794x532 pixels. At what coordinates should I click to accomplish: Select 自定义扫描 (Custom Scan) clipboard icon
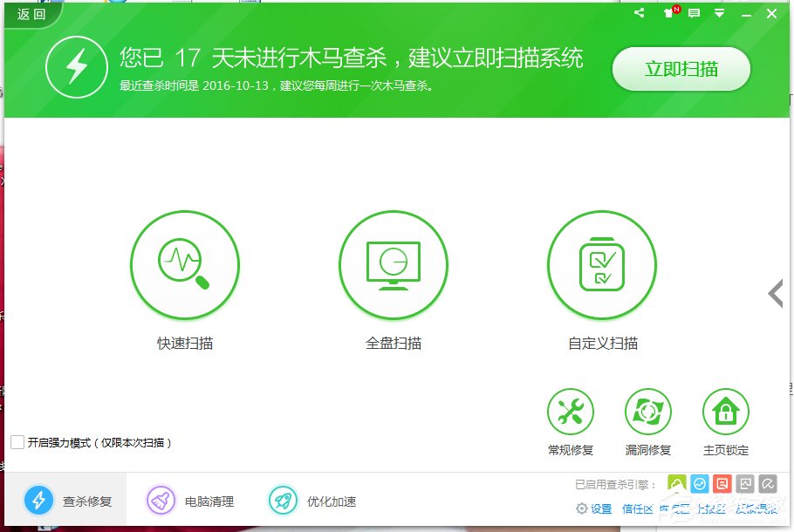coord(601,264)
